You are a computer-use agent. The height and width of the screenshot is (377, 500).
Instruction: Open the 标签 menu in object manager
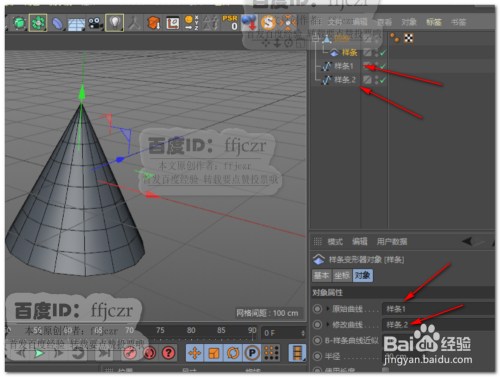pyautogui.click(x=434, y=22)
